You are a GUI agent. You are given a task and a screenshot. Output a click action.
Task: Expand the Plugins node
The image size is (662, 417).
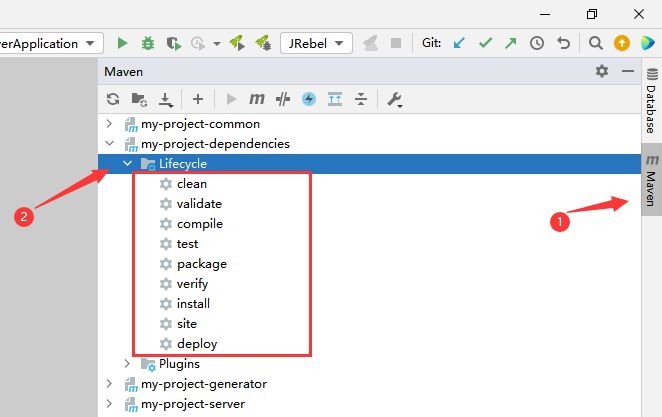click(x=127, y=364)
